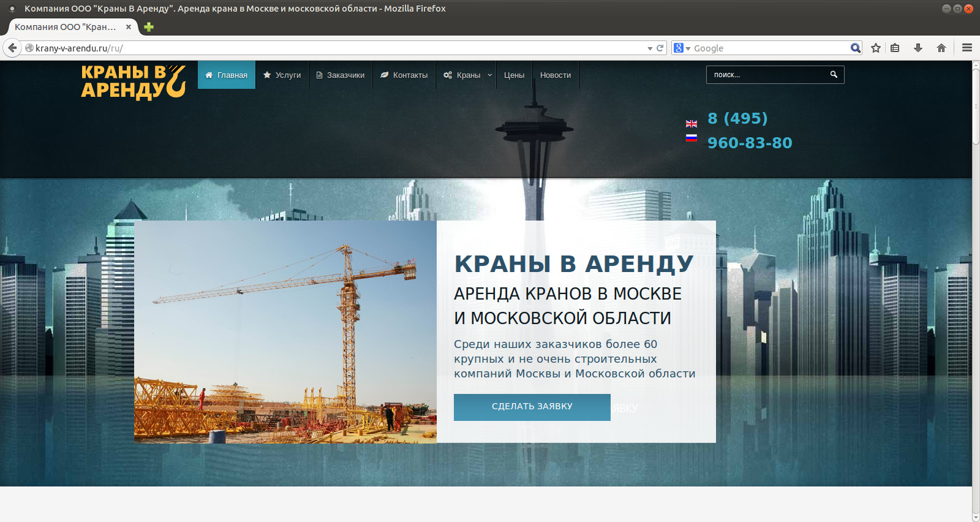
Task: Click the Краны в Аренду logo
Action: 134,81
